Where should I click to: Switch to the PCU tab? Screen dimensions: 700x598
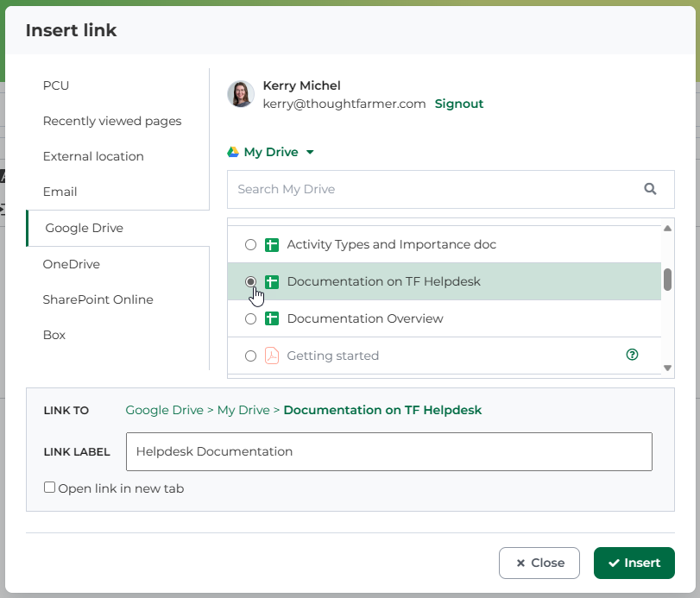pos(56,85)
